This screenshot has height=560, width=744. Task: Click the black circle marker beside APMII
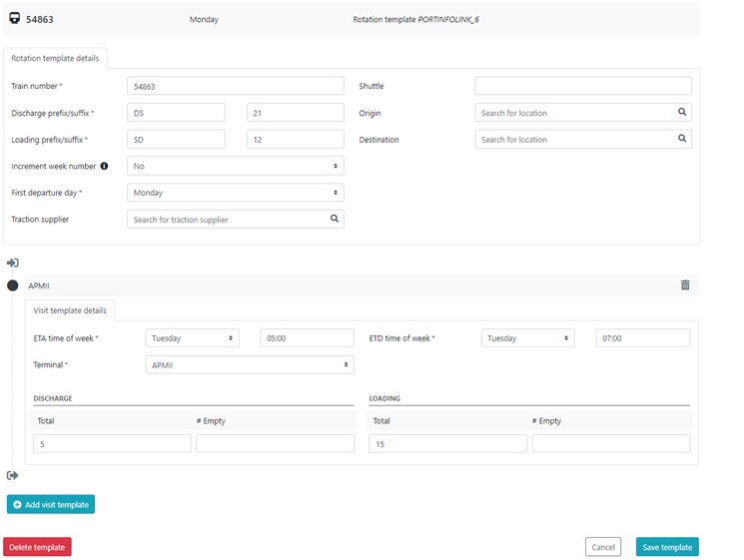click(x=13, y=285)
